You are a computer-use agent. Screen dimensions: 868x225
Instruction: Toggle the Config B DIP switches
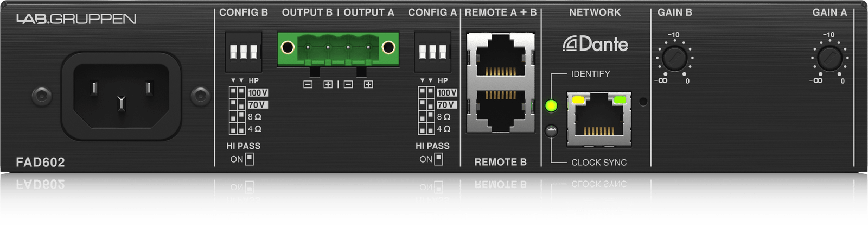point(244,52)
